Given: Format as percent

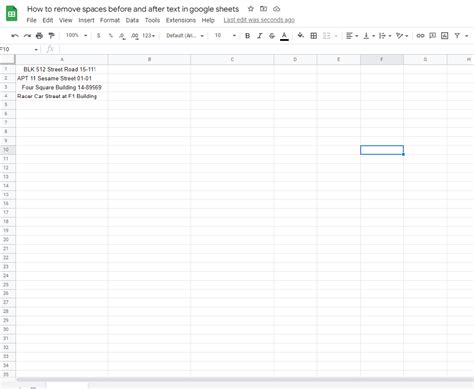Looking at the screenshot, I should [111, 35].
